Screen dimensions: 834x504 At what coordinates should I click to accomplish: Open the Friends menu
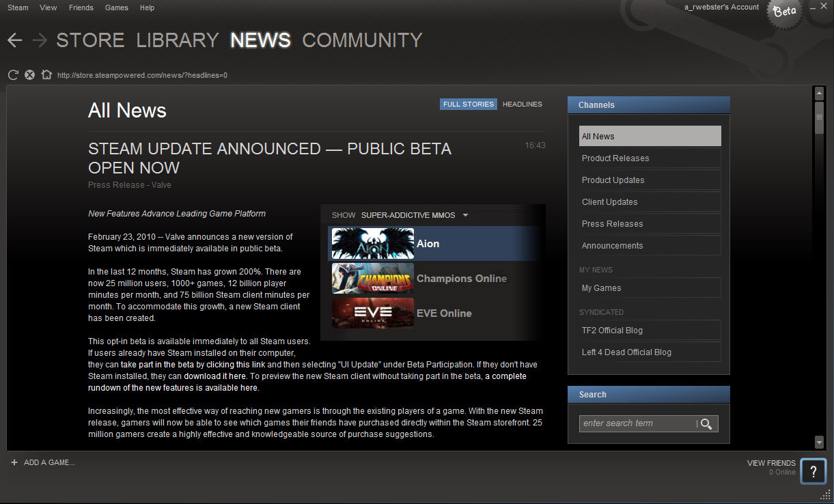click(81, 8)
